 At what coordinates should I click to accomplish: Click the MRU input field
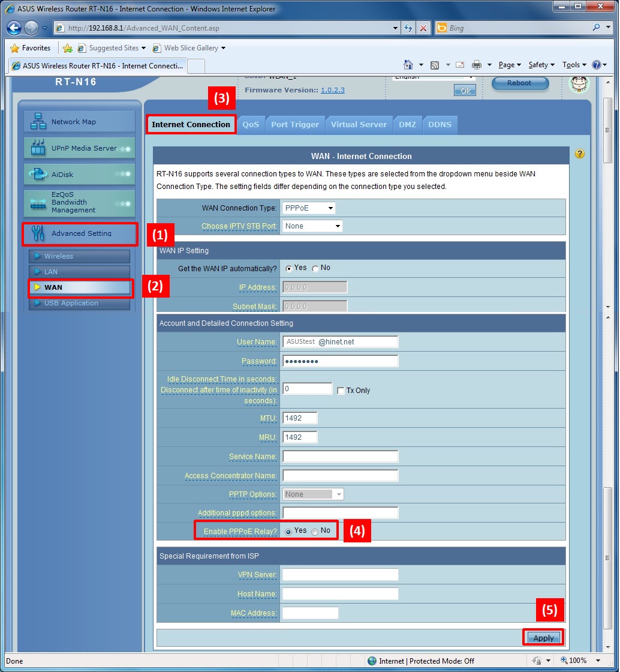[300, 437]
